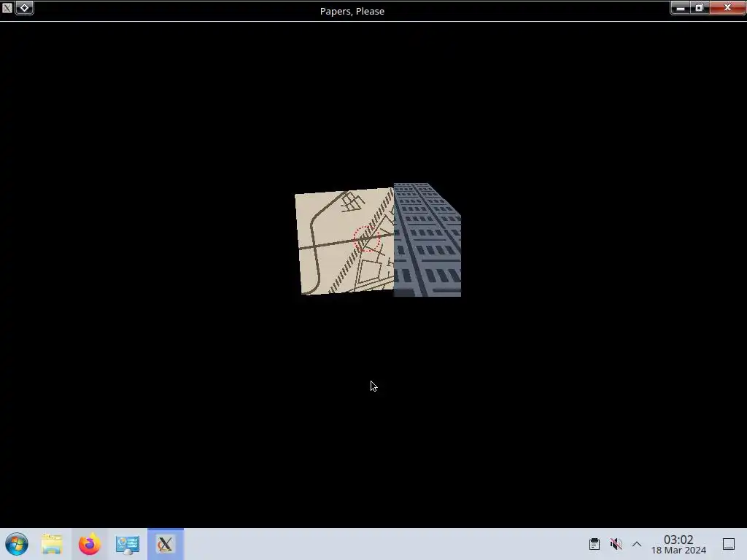
Task: Minimize the Papers, Please window
Action: pos(681,7)
